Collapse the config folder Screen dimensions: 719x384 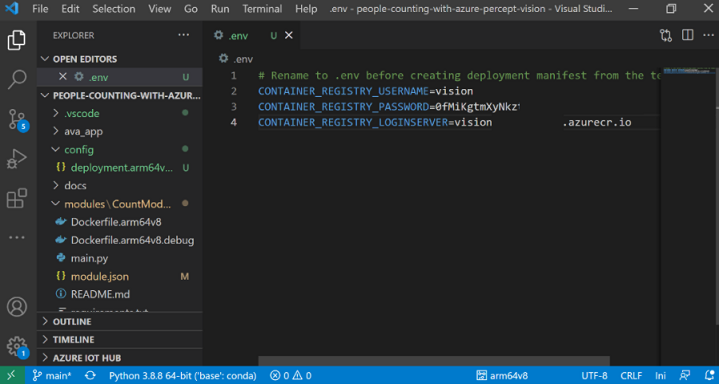point(120,150)
